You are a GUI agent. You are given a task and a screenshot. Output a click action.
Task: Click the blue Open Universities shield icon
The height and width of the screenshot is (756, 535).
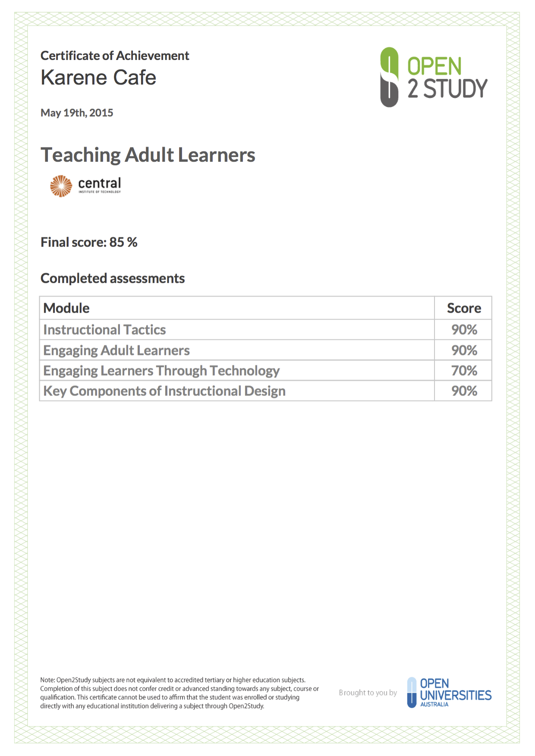[x=412, y=692]
